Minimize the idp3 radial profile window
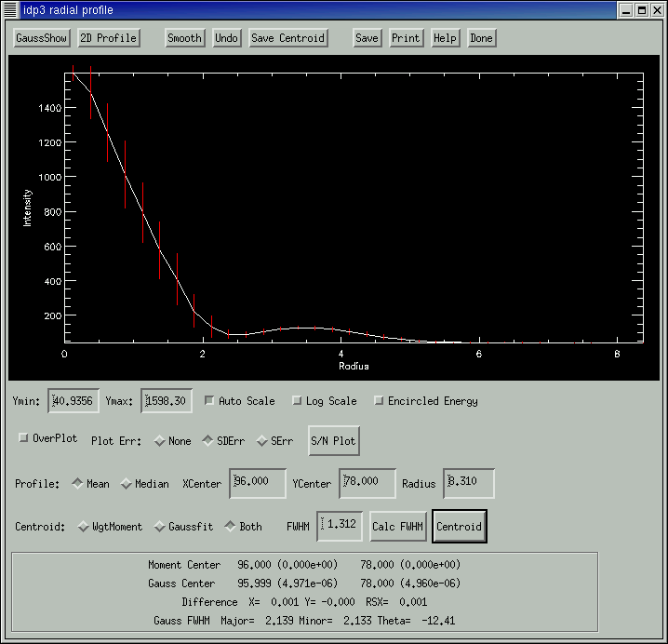Image resolution: width=668 pixels, height=644 pixels. point(626,10)
